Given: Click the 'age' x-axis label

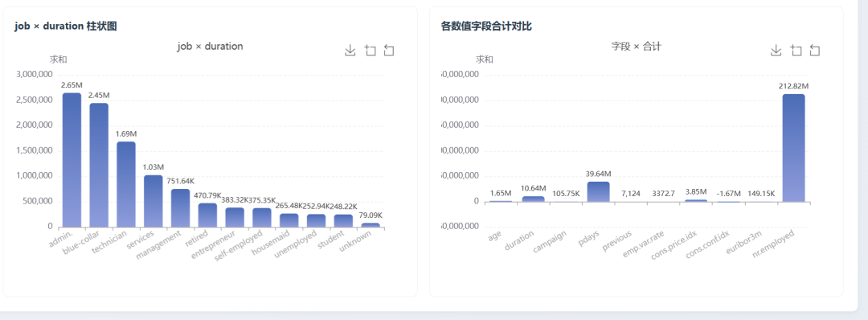Looking at the screenshot, I should click(x=495, y=236).
